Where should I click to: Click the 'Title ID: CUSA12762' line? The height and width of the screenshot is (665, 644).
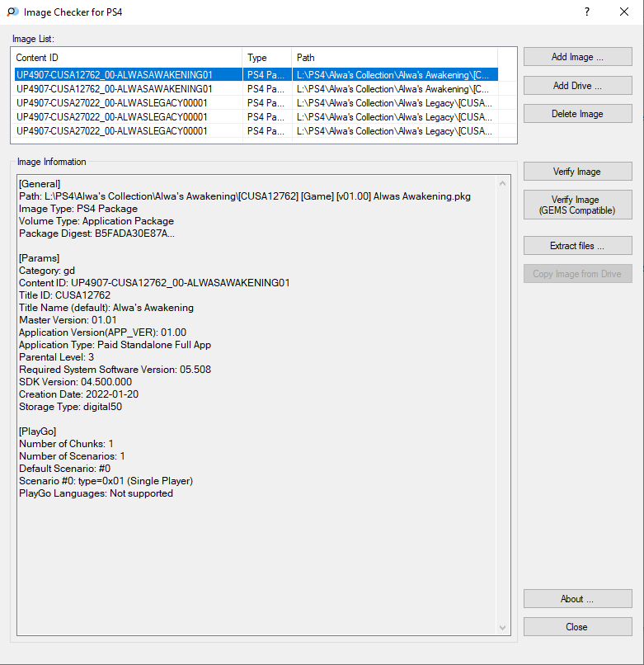coord(64,295)
